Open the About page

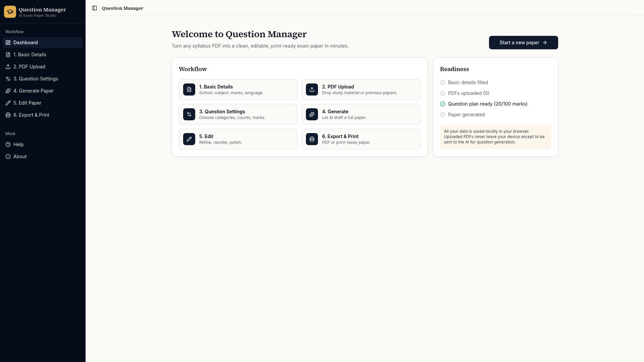(x=43, y=157)
